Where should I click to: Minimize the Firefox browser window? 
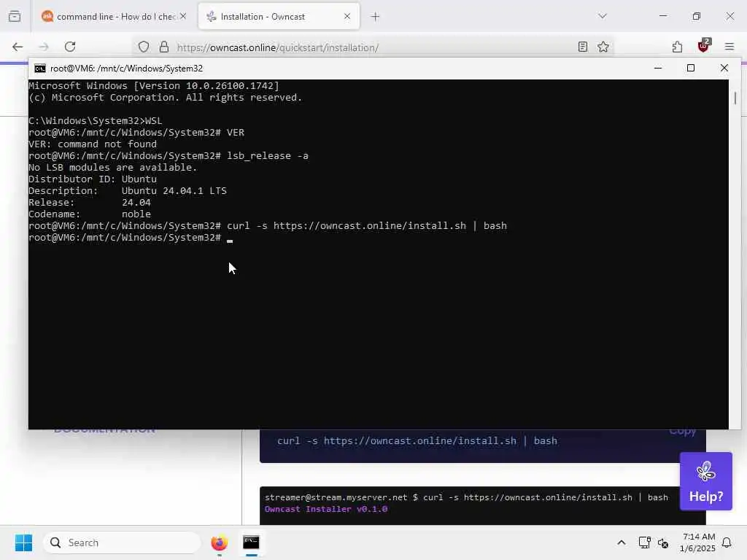(663, 16)
